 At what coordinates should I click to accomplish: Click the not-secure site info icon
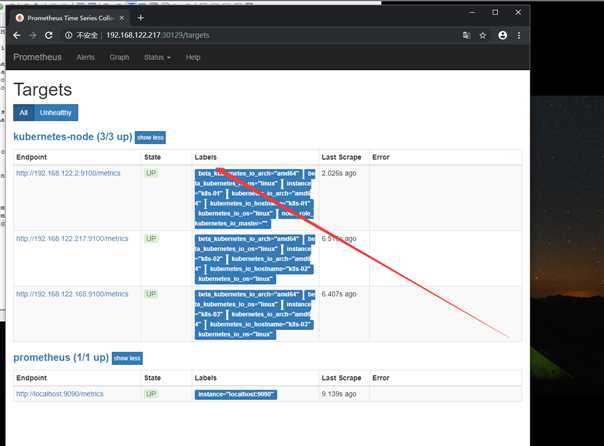(69, 35)
